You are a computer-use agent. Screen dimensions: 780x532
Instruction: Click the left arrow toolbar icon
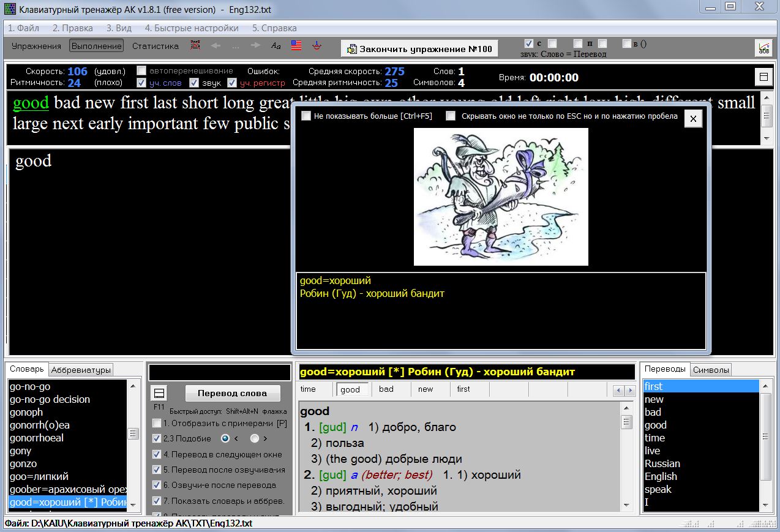pyautogui.click(x=215, y=45)
